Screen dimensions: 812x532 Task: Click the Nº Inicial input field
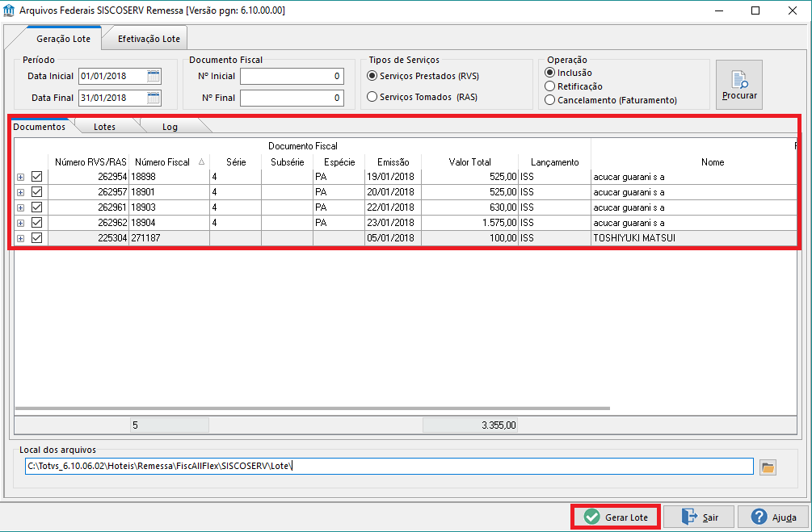point(292,76)
